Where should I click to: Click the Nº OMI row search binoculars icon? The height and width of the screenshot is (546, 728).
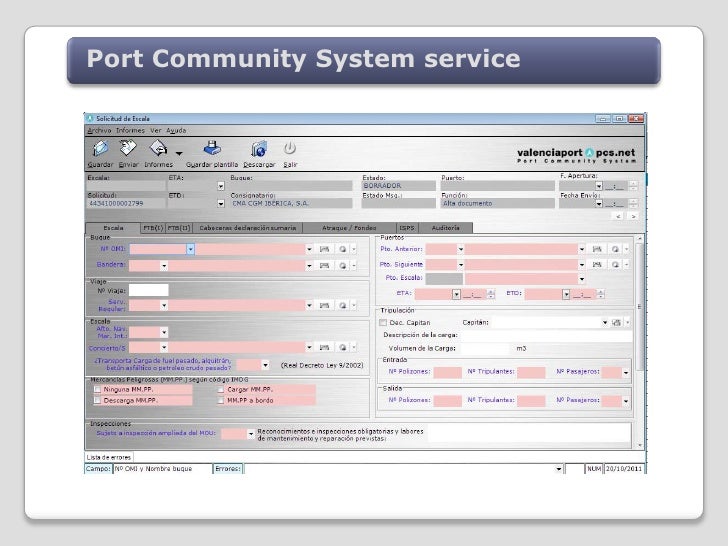click(x=325, y=249)
